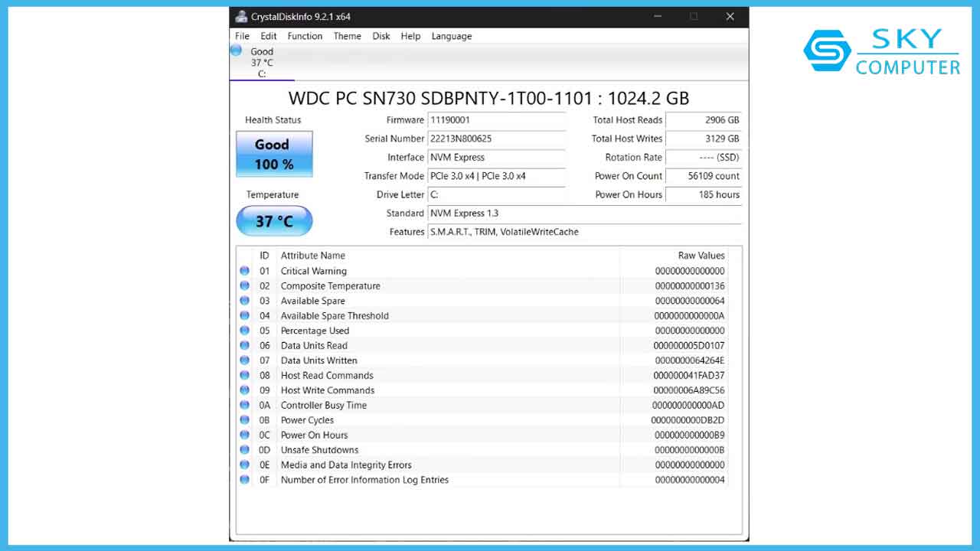Click the Features field with S.M.A.R.T., TRIM
Viewport: 980px width, 551px height.
(x=584, y=232)
